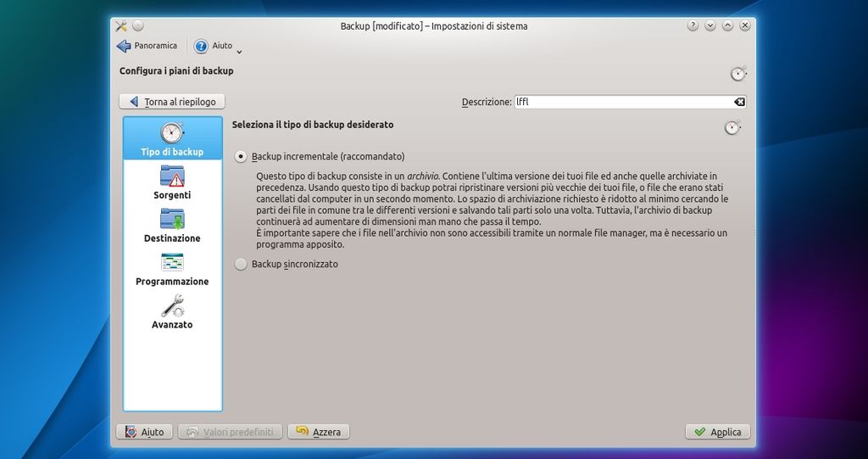
Task: Click the Azzera button
Action: (x=319, y=432)
